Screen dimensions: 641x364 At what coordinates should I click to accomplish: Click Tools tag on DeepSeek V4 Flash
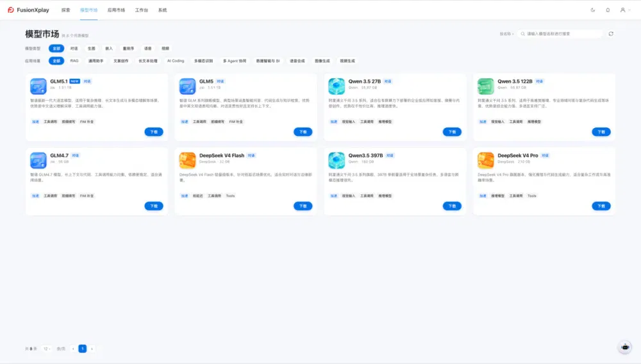(x=231, y=196)
